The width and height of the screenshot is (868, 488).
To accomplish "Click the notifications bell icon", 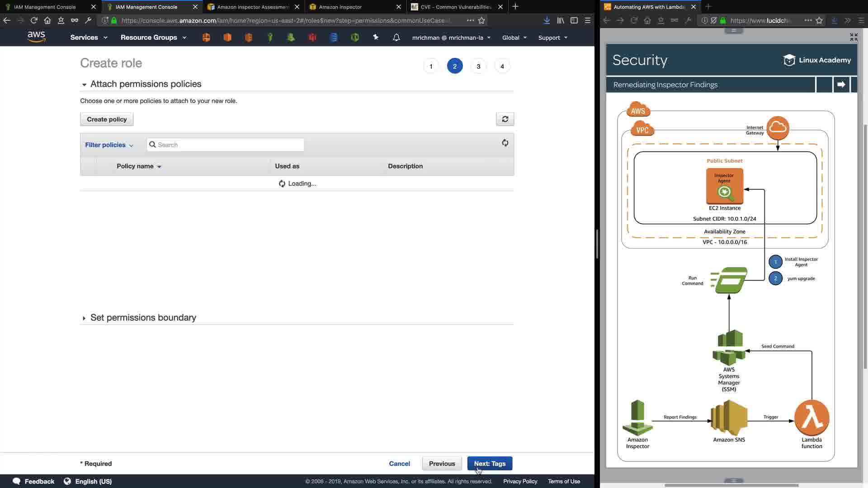I will [396, 38].
